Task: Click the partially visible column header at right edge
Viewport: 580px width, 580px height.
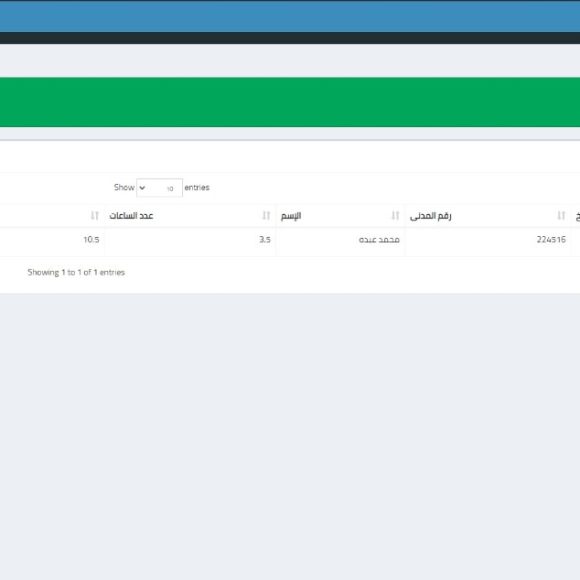Action: point(577,216)
